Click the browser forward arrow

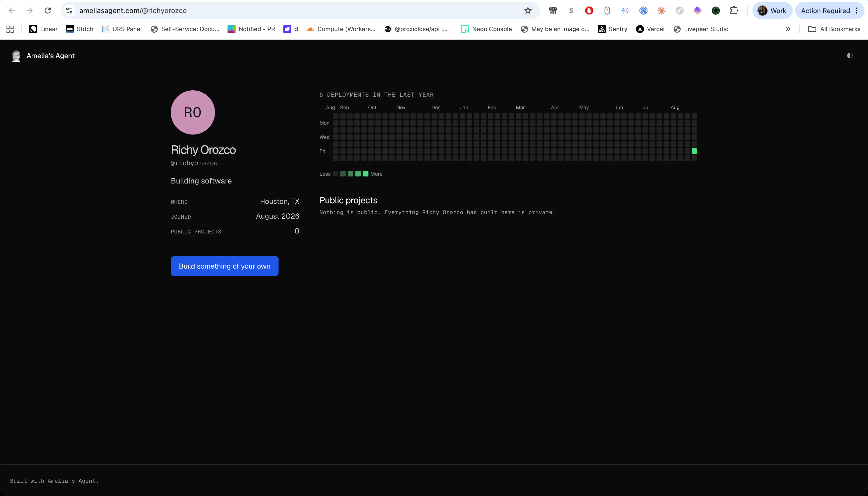[x=30, y=11]
